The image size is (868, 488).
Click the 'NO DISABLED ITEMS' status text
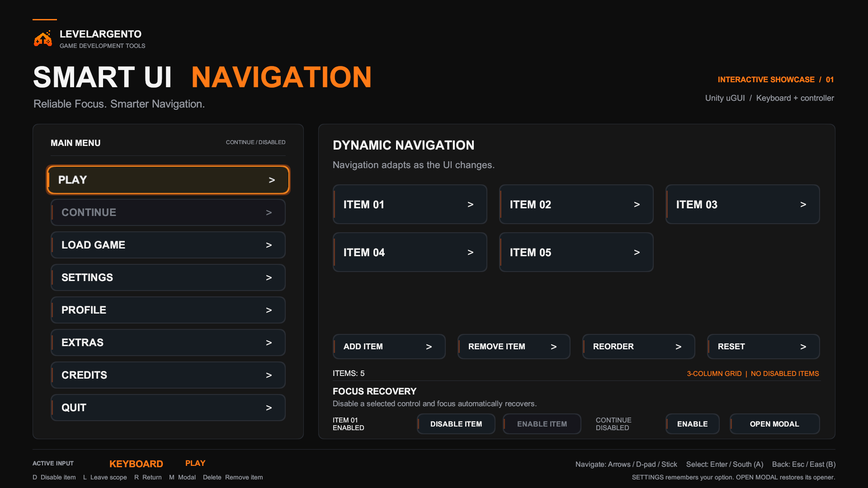(785, 374)
